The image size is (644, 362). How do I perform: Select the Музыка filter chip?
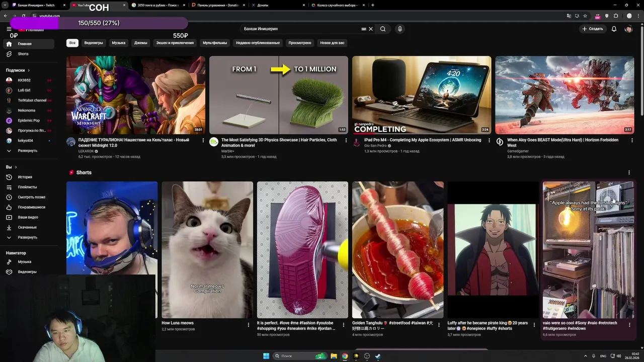(119, 43)
